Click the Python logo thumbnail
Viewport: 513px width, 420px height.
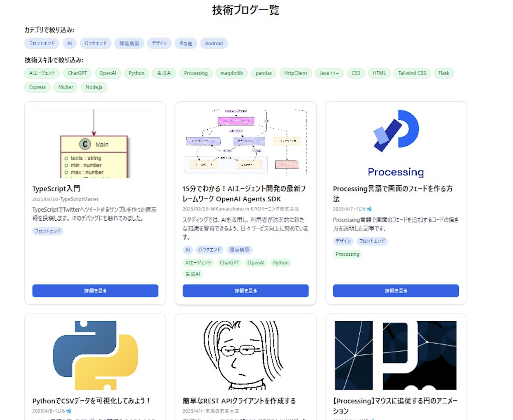tap(95, 355)
